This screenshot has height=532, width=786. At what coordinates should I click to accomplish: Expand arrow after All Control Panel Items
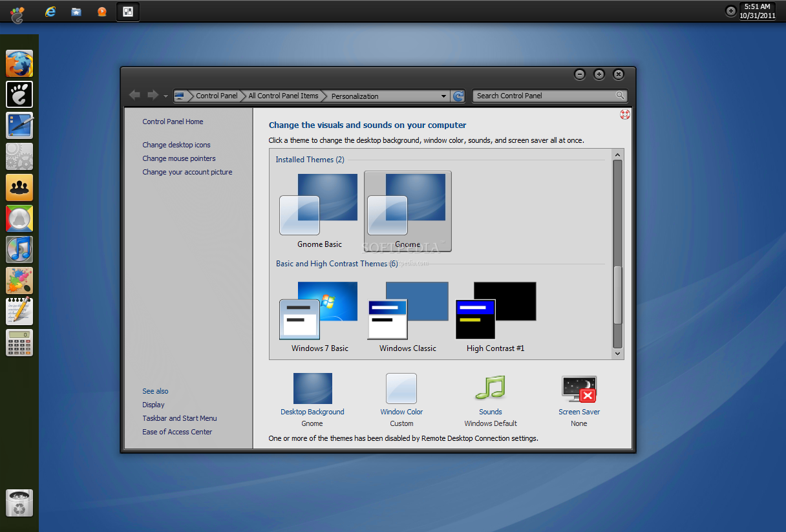324,96
